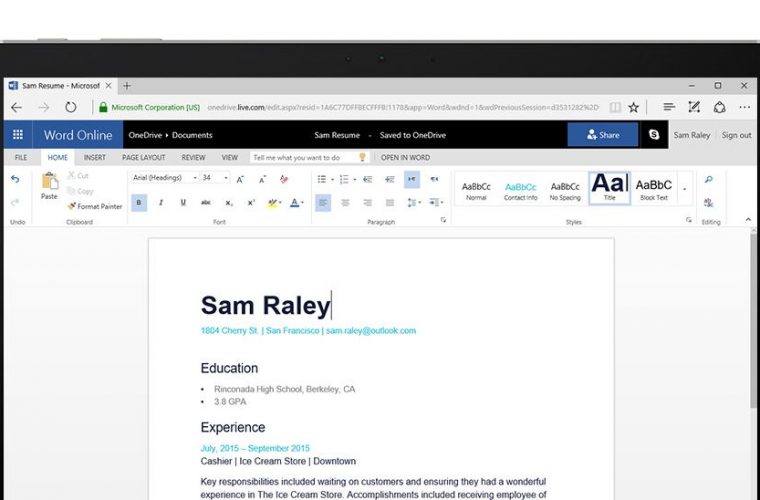This screenshot has height=500, width=760.
Task: Expand the font size dropdown
Action: [x=226, y=178]
